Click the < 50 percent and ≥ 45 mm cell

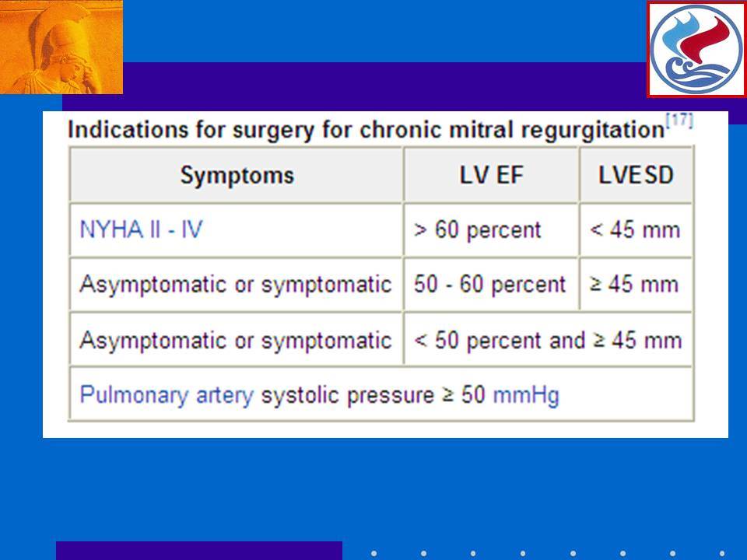click(549, 340)
